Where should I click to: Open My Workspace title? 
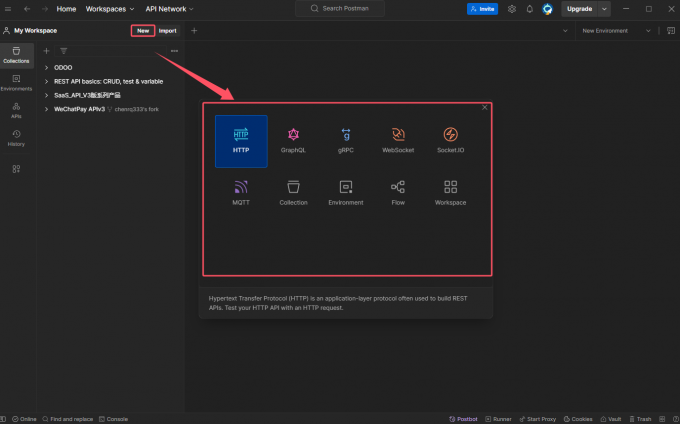(x=36, y=31)
